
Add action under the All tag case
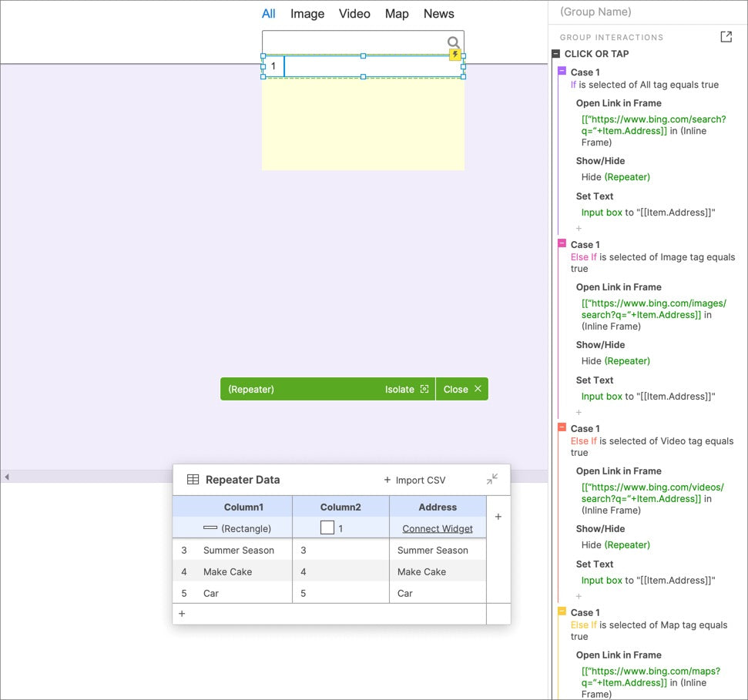coord(579,229)
